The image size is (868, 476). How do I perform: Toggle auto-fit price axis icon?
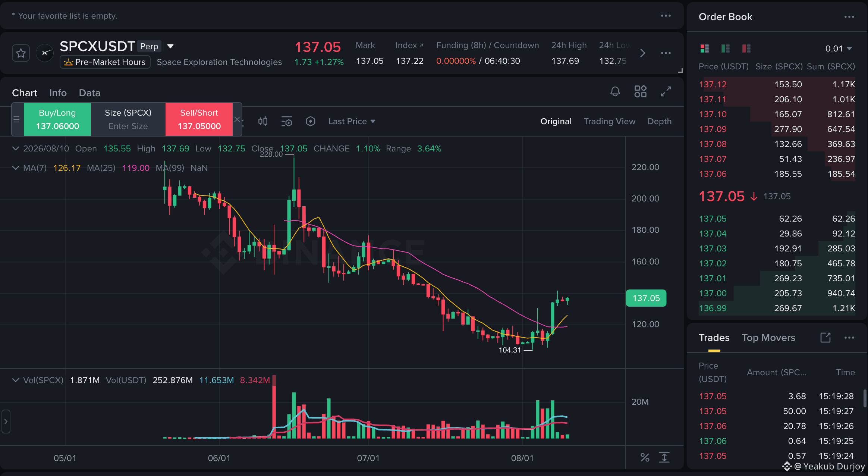tap(664, 457)
